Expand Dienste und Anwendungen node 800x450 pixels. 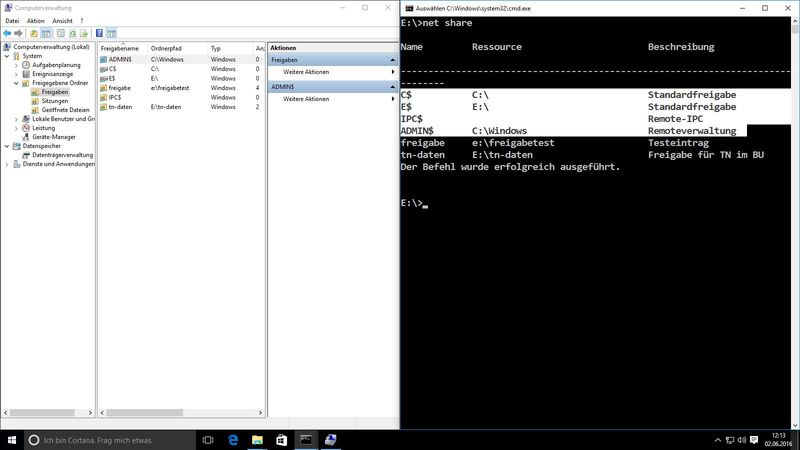pos(7,165)
